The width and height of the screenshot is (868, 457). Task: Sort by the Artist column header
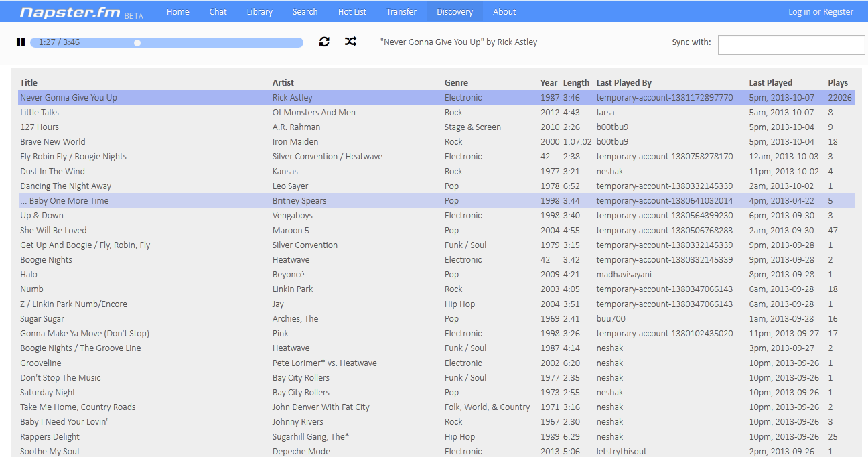(x=283, y=83)
